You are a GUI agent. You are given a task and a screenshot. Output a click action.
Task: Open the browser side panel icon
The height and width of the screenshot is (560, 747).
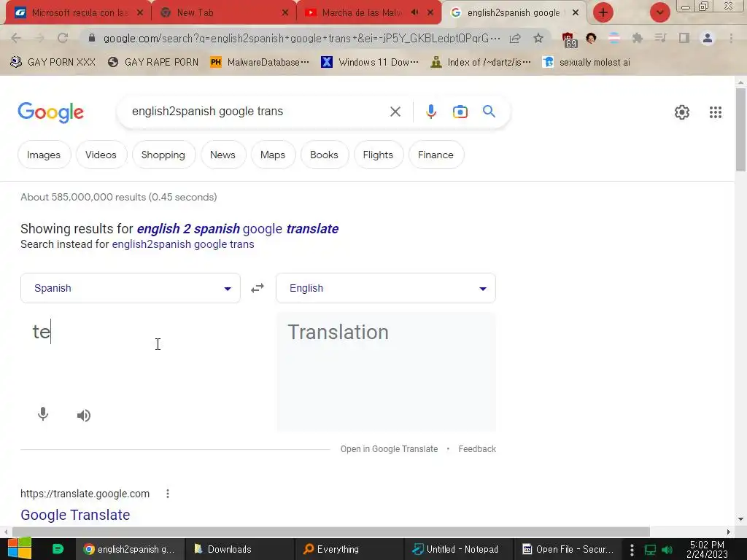click(x=684, y=38)
